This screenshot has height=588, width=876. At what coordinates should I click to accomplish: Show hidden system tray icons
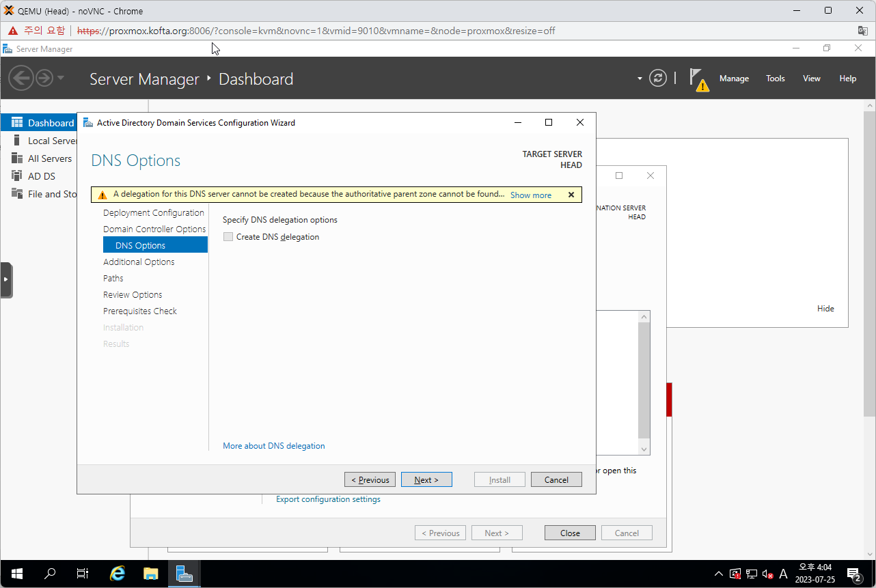coord(718,574)
